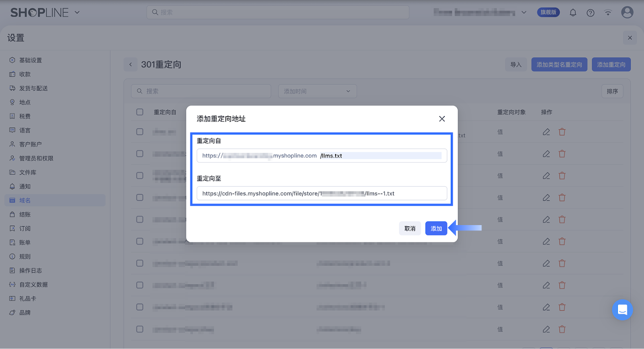Open 品牌 brand settings
Viewport: 644px width, 349px height.
coord(55,313)
